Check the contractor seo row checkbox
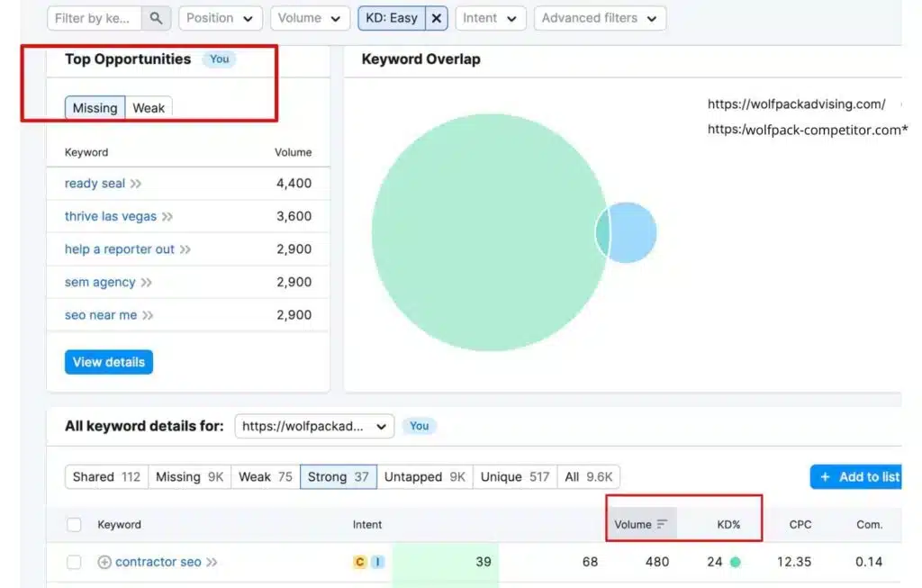 click(74, 562)
